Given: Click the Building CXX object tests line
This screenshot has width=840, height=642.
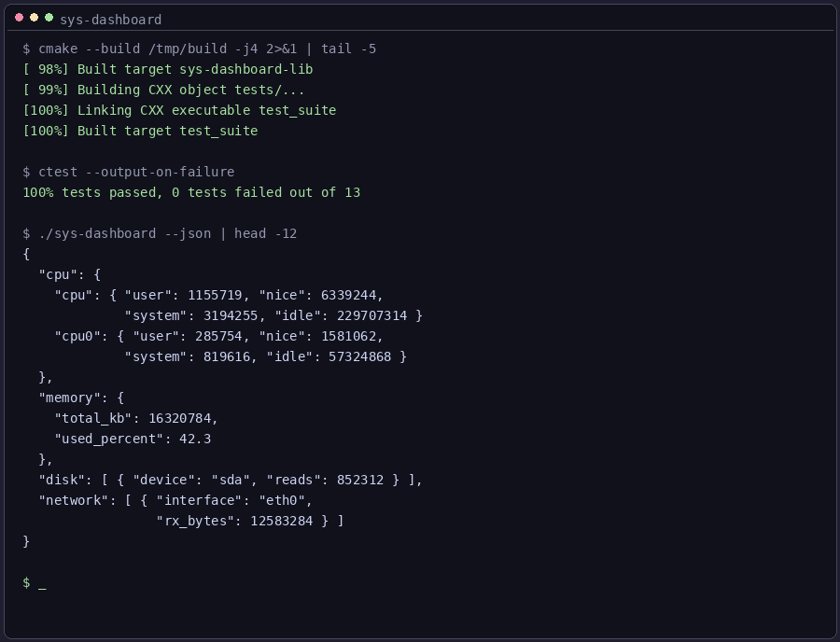Looking at the screenshot, I should [x=164, y=90].
